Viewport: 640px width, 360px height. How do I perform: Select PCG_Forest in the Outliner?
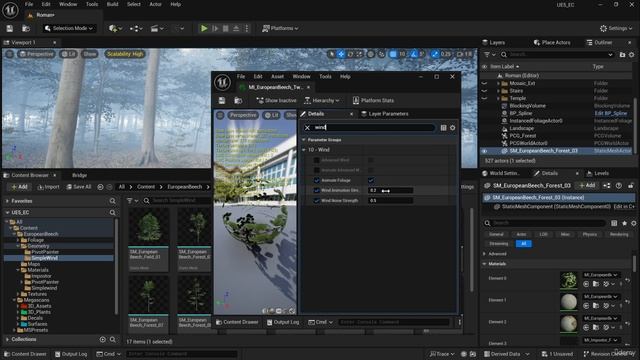point(523,136)
